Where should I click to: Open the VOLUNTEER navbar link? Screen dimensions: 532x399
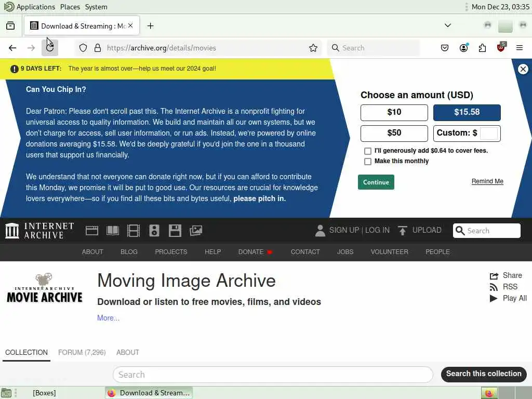click(389, 252)
